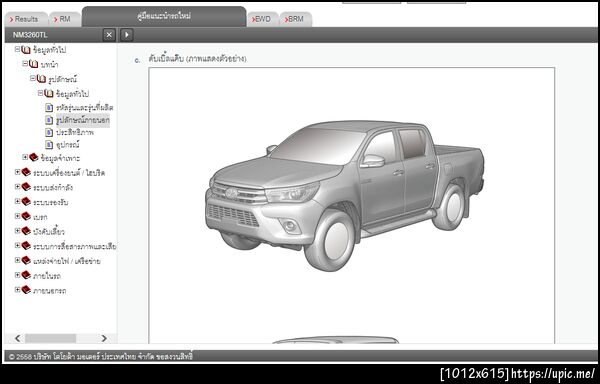
Task: Click the red book icon for ภายในรถ
Action: tap(26, 275)
